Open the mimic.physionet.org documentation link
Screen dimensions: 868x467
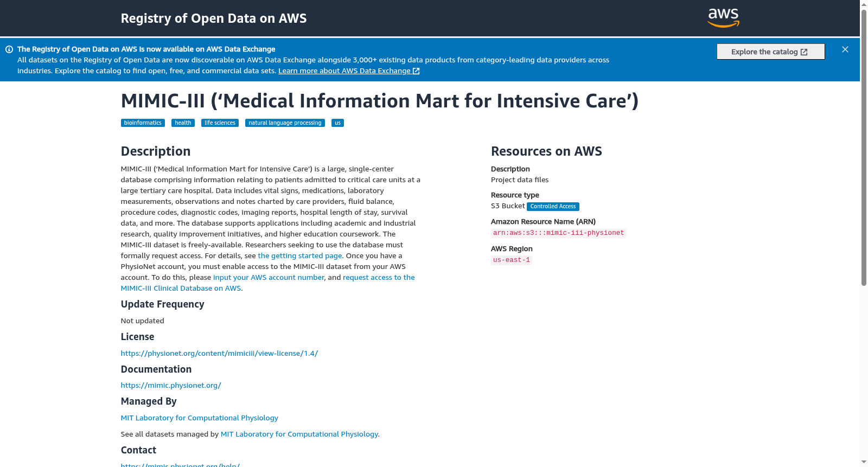171,385
